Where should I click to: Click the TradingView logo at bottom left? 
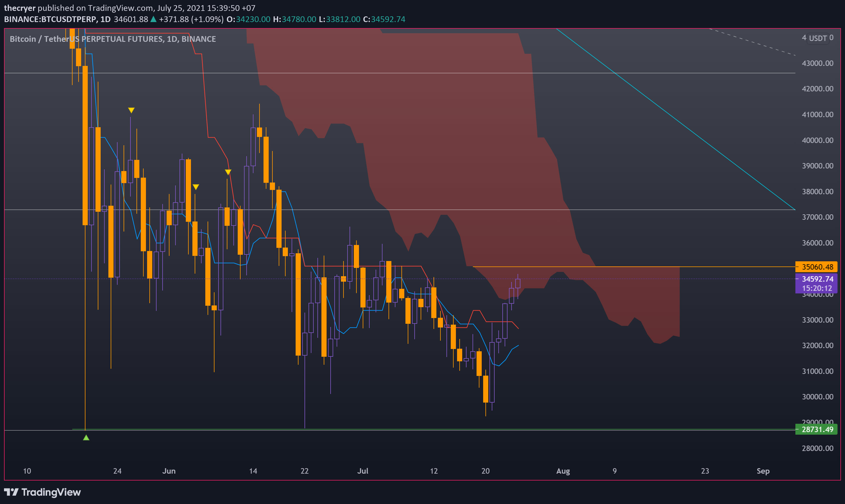[42, 492]
